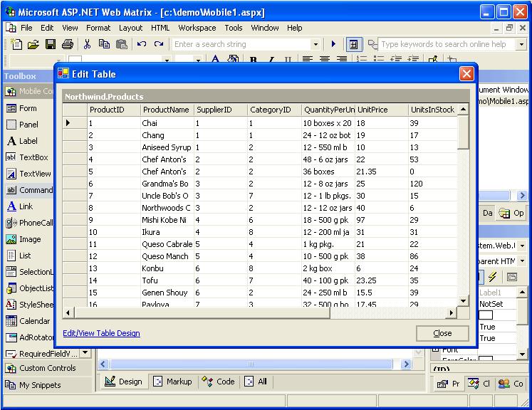
Task: Click the Save diskette icon
Action: 51,44
